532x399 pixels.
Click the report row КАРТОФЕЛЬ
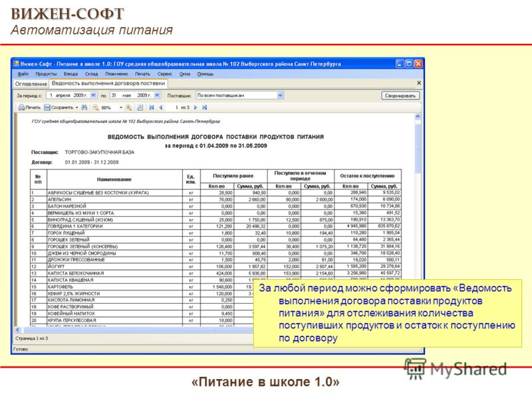click(x=142, y=287)
